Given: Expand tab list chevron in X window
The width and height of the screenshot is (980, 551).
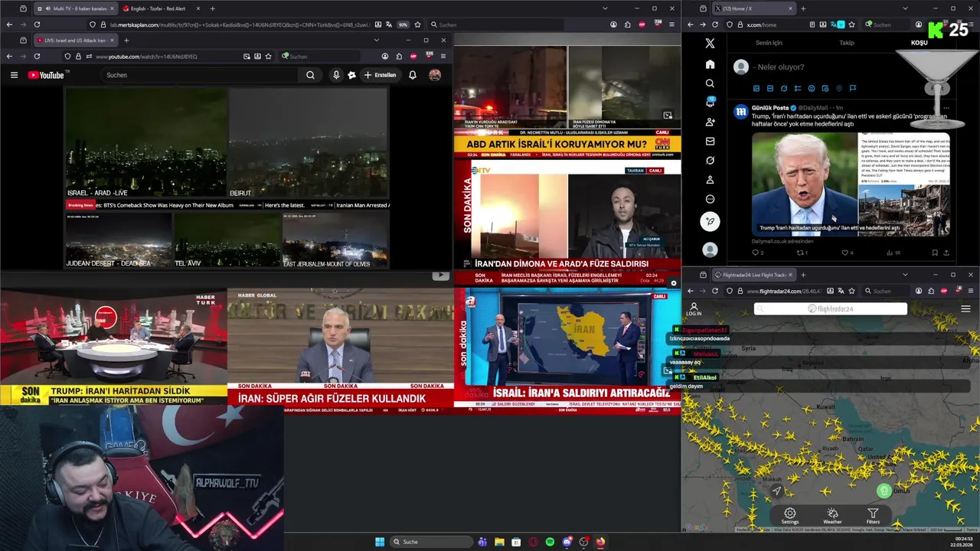Looking at the screenshot, I should point(905,8).
